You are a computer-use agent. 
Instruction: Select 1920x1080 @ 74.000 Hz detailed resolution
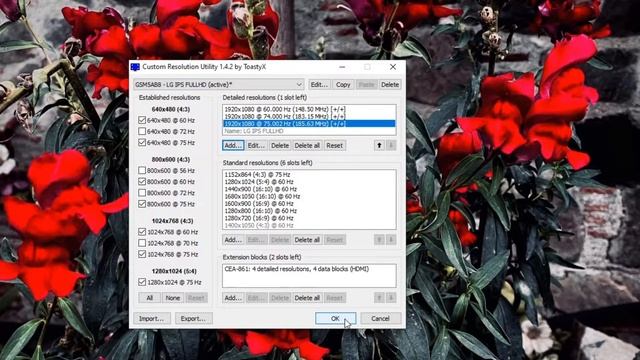point(309,116)
